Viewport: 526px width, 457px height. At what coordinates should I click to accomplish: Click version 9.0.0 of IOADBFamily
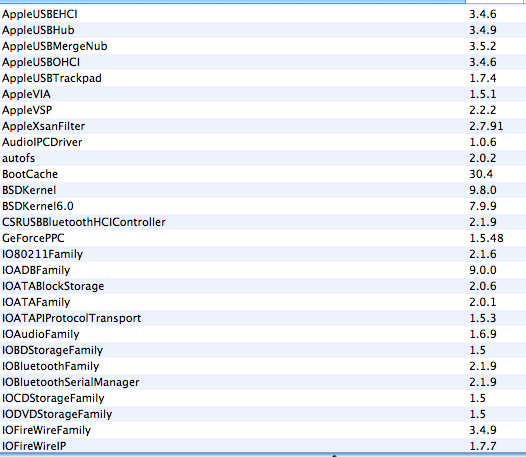(483, 270)
